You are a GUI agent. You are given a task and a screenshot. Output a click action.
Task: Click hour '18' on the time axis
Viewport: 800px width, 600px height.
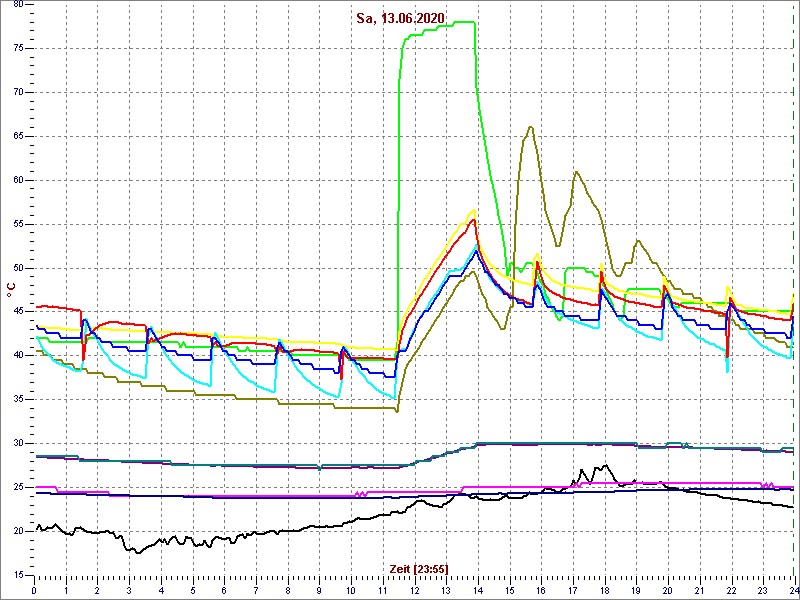(604, 589)
